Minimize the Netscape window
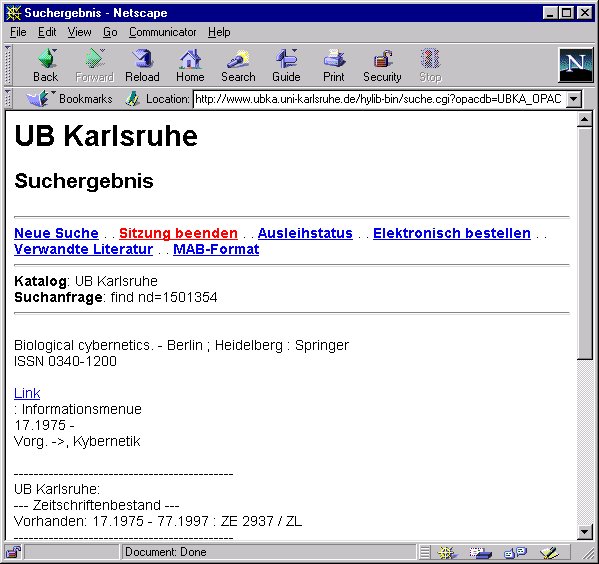The width and height of the screenshot is (599, 564). 550,13
